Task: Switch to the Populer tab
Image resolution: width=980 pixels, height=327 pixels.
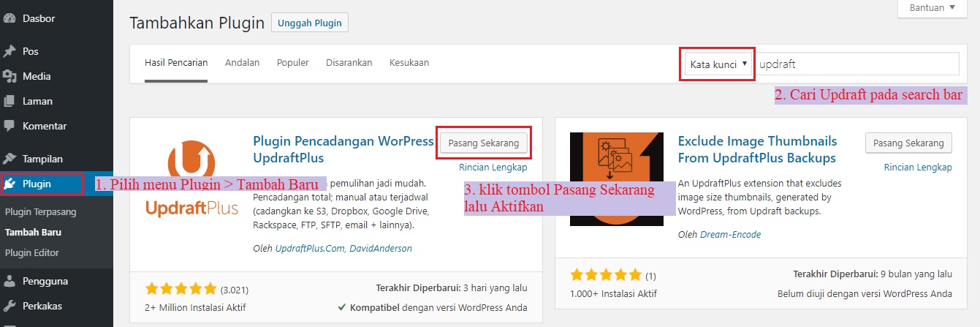Action: click(x=293, y=63)
